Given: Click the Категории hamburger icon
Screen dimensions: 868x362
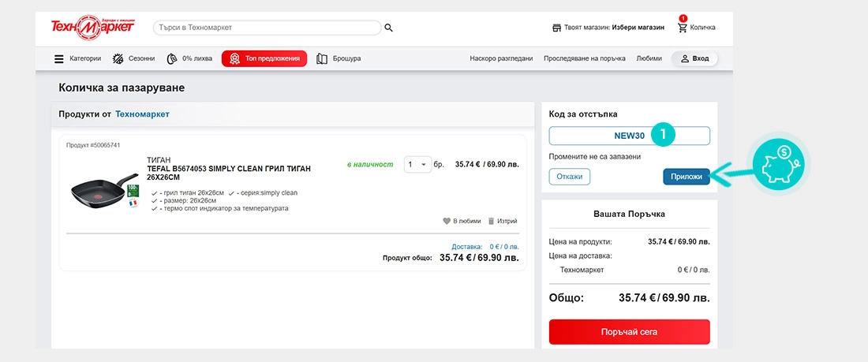Looking at the screenshot, I should tap(59, 58).
